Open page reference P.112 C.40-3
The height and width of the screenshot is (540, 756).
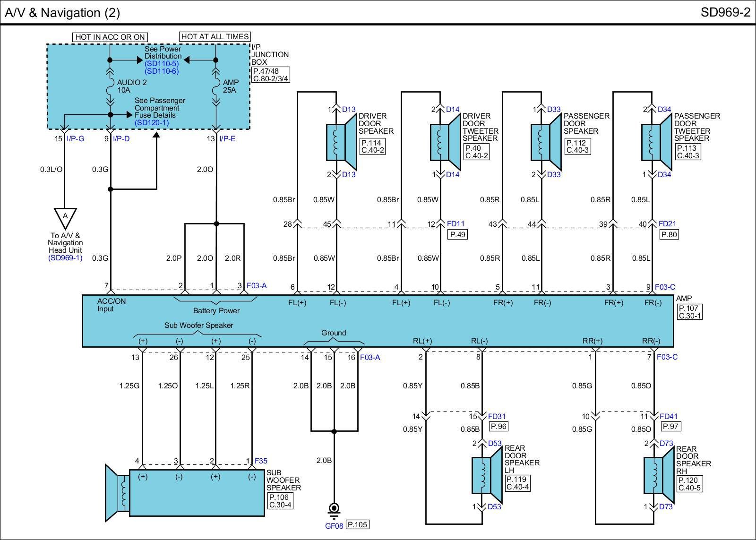click(x=577, y=147)
